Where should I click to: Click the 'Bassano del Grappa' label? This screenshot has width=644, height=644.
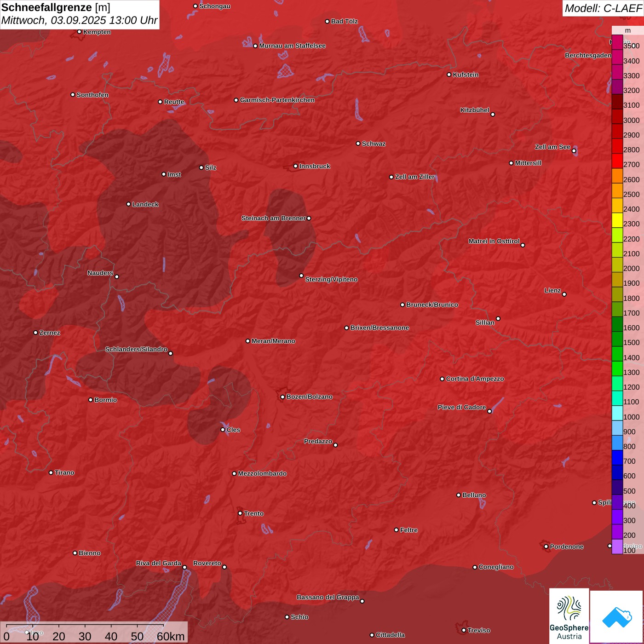click(328, 597)
